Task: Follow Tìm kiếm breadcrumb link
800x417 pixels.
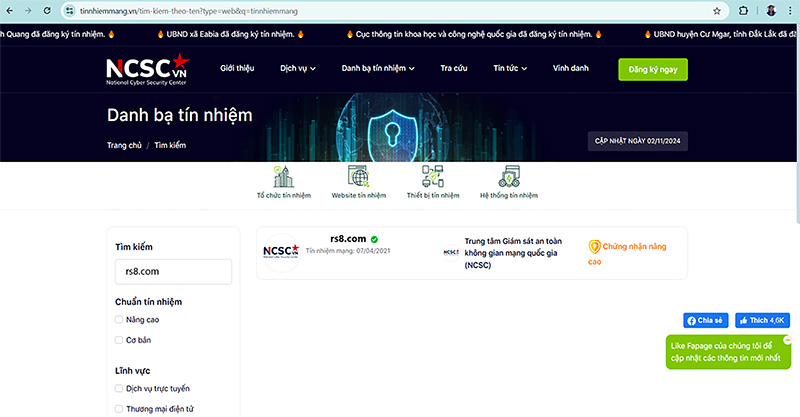Action: click(170, 145)
